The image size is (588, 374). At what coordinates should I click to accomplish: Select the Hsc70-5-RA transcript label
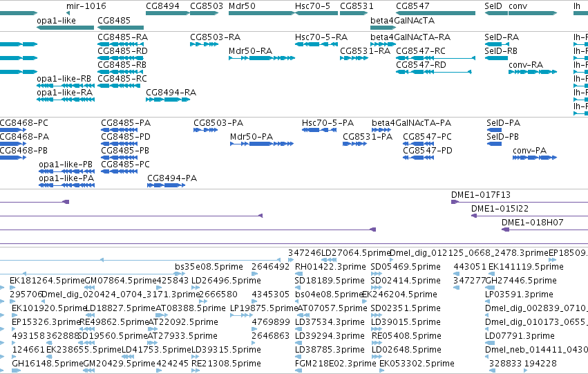click(321, 37)
